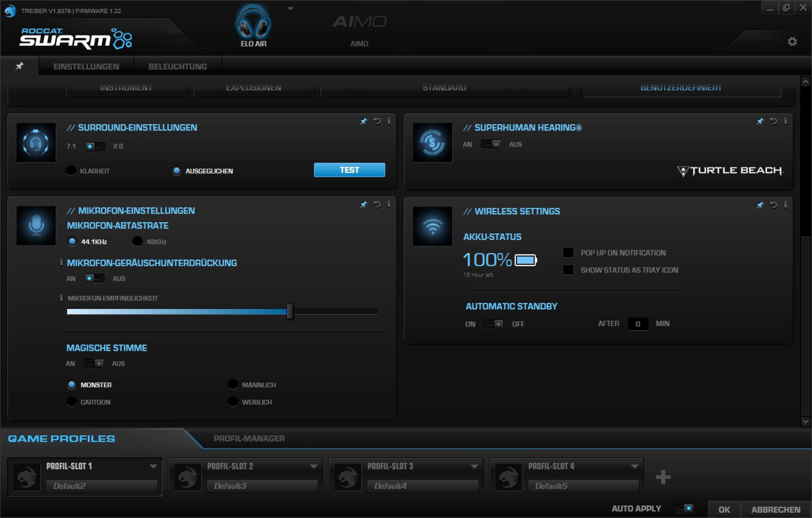Reset the Wireless Settings panel
Viewport: 812px width, 518px height.
(x=773, y=204)
